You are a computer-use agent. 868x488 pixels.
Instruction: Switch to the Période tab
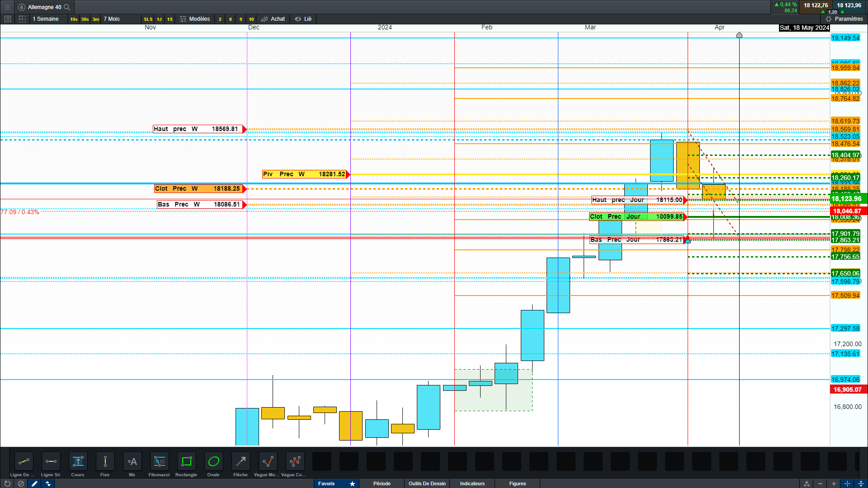click(x=382, y=483)
